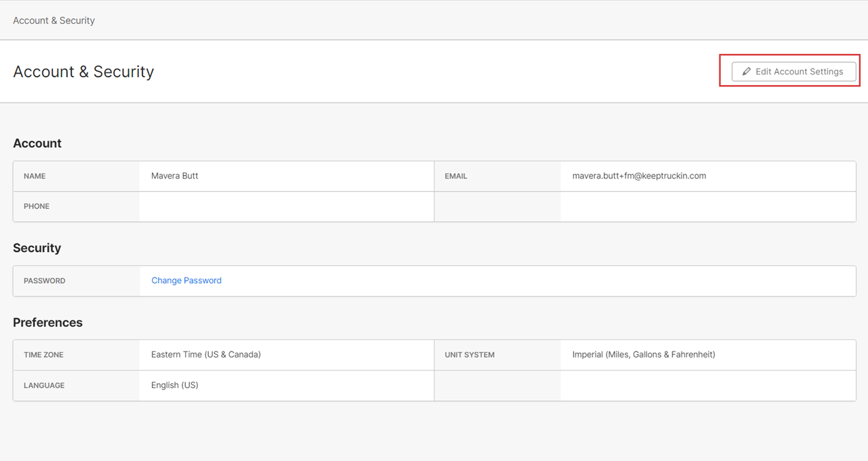Select the Eastern Time (US & Canada) value
Screen dimensions: 868x461
(206, 354)
